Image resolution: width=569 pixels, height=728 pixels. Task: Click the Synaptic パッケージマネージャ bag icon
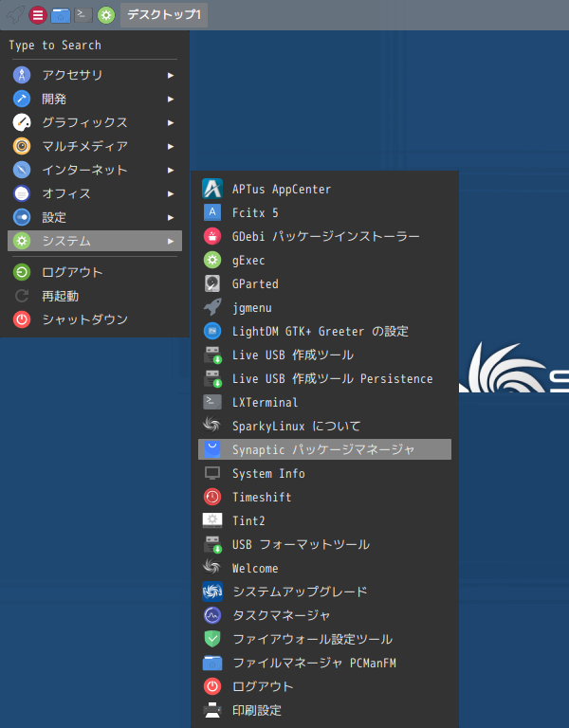(212, 449)
